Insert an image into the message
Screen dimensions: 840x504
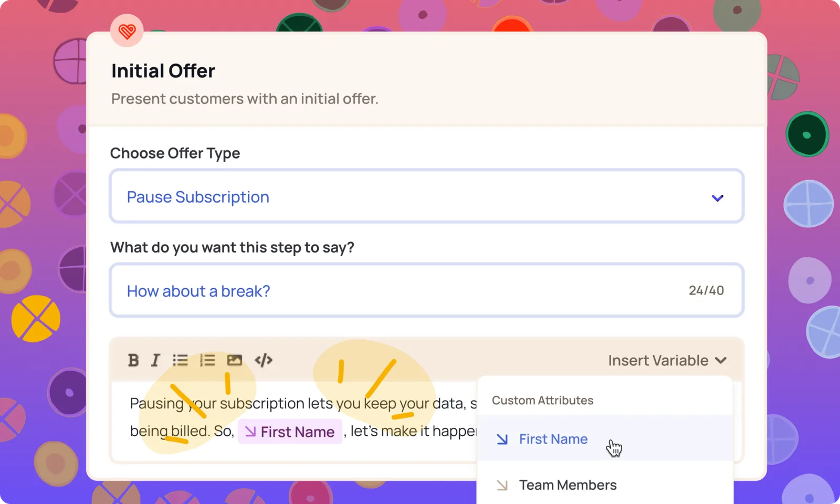point(235,360)
